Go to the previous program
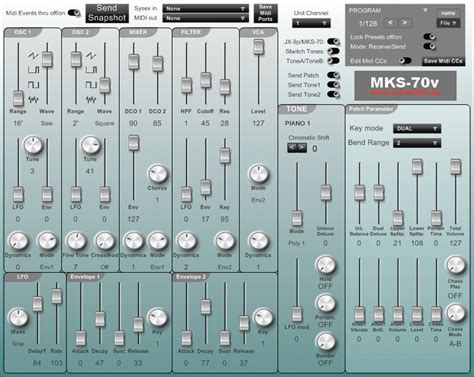Viewport: 474px width, 377px height. click(390, 23)
